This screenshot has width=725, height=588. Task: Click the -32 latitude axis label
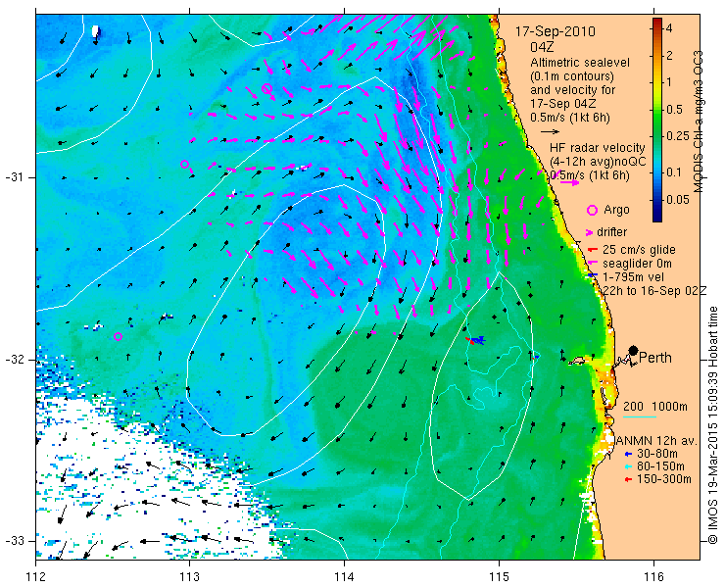(14, 360)
